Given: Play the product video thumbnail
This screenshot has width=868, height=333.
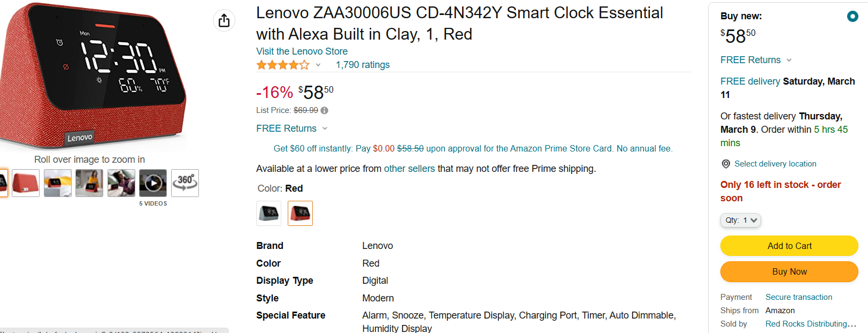Looking at the screenshot, I should click(x=153, y=183).
